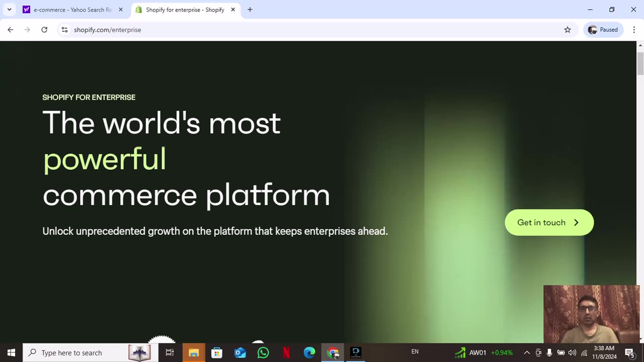
Task: Show hidden system tray icons
Action: 527,352
